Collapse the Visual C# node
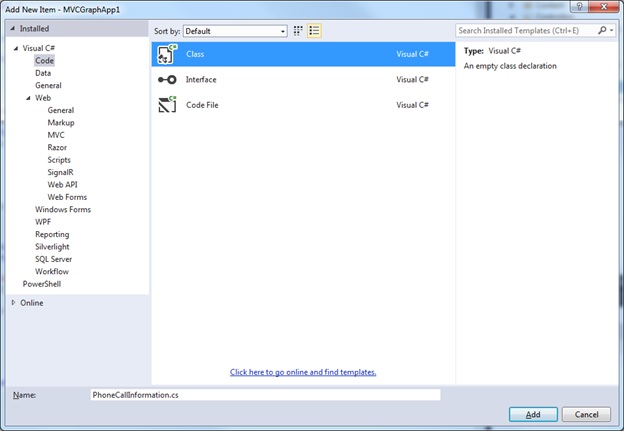This screenshot has width=624, height=431. 16,48
